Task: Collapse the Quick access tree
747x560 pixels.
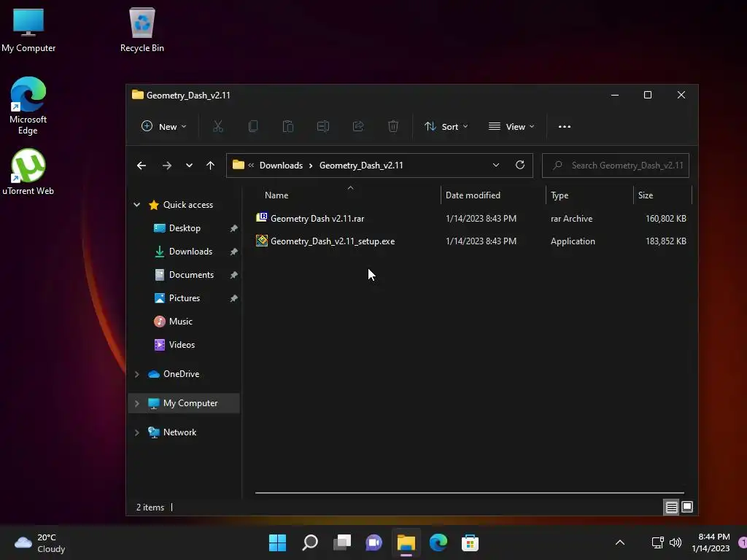Action: tap(136, 205)
